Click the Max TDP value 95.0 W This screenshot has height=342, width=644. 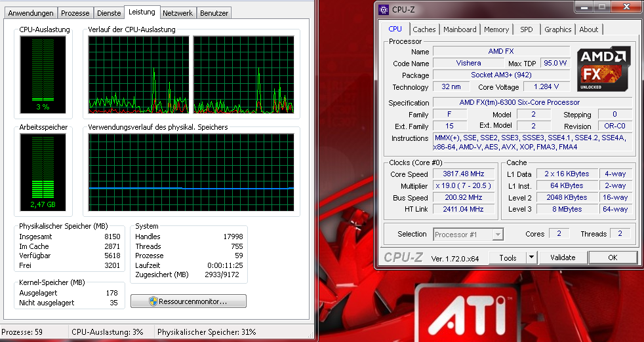555,63
